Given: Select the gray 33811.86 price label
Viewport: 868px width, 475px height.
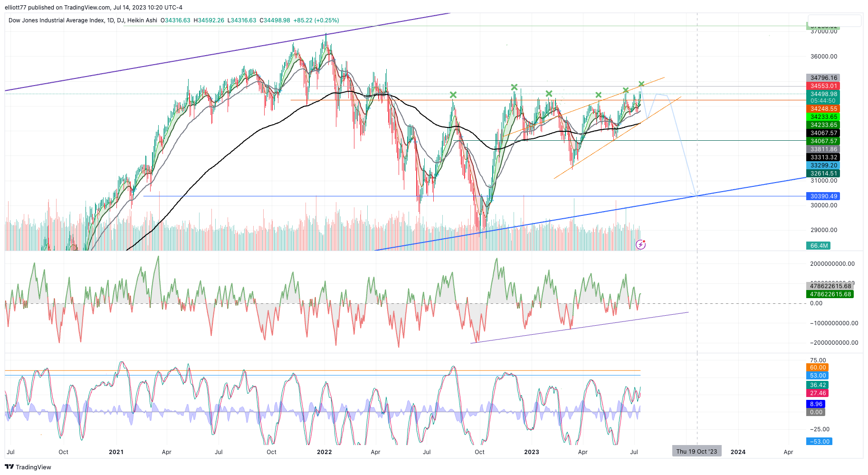Looking at the screenshot, I should coord(823,149).
